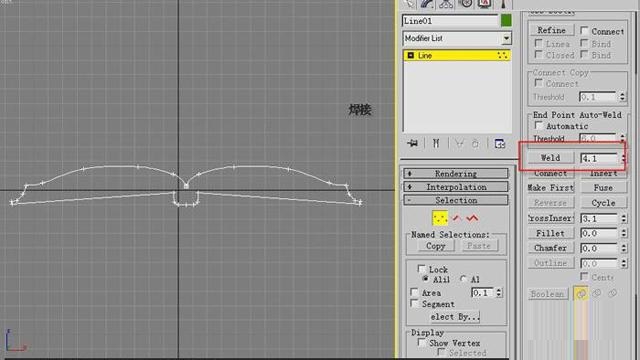Screen dimensions: 640x360
Task: Click the Make First button
Action: [551, 188]
